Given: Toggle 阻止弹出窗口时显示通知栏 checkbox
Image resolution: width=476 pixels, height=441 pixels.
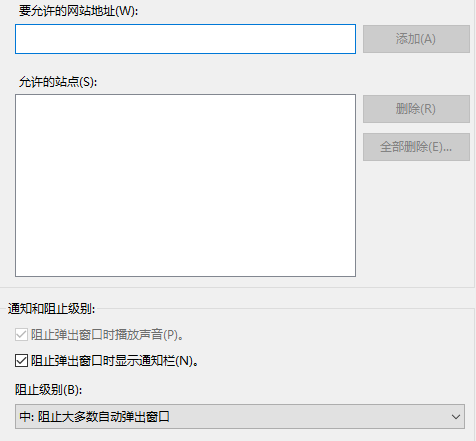Looking at the screenshot, I should pos(21,360).
